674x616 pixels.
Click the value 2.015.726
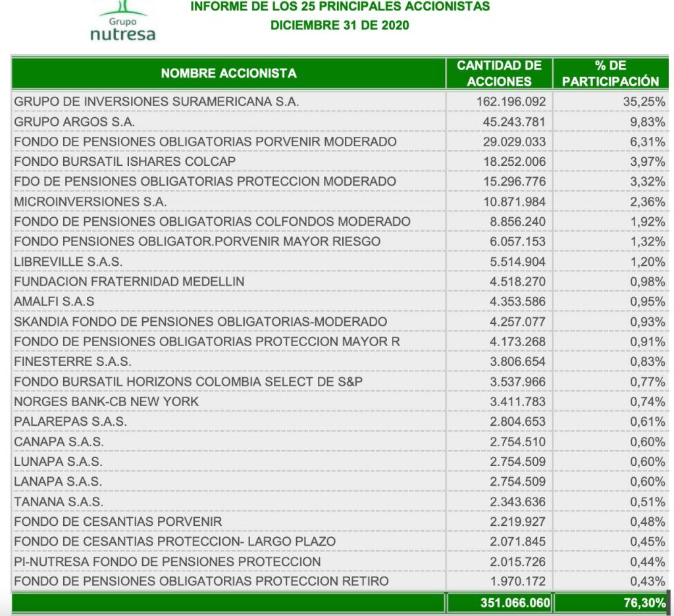(517, 562)
